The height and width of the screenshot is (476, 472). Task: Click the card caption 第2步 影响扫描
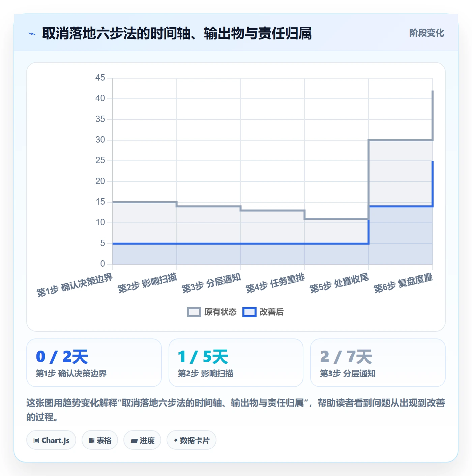tap(206, 374)
